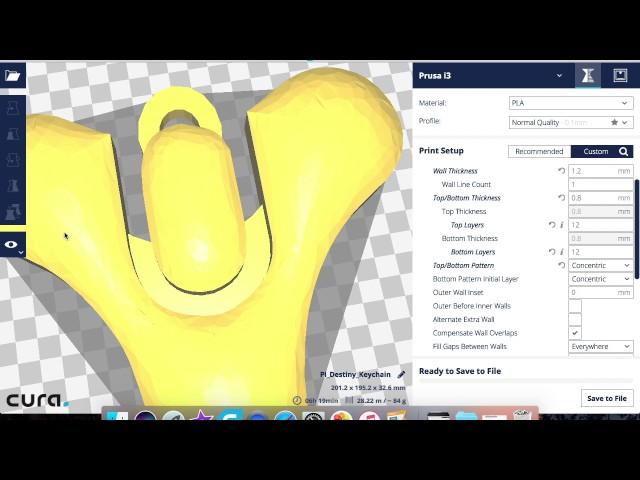Select the Scale tool in left toolbar

coord(12,134)
